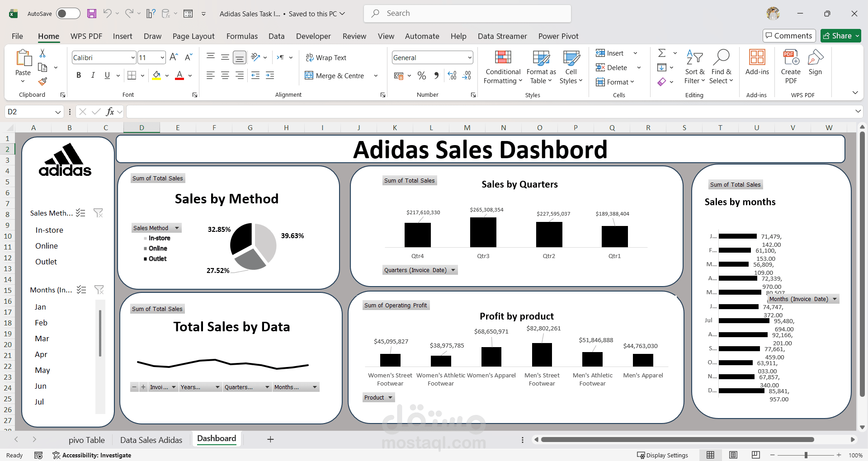Clear filter on Months slicer

[99, 290]
